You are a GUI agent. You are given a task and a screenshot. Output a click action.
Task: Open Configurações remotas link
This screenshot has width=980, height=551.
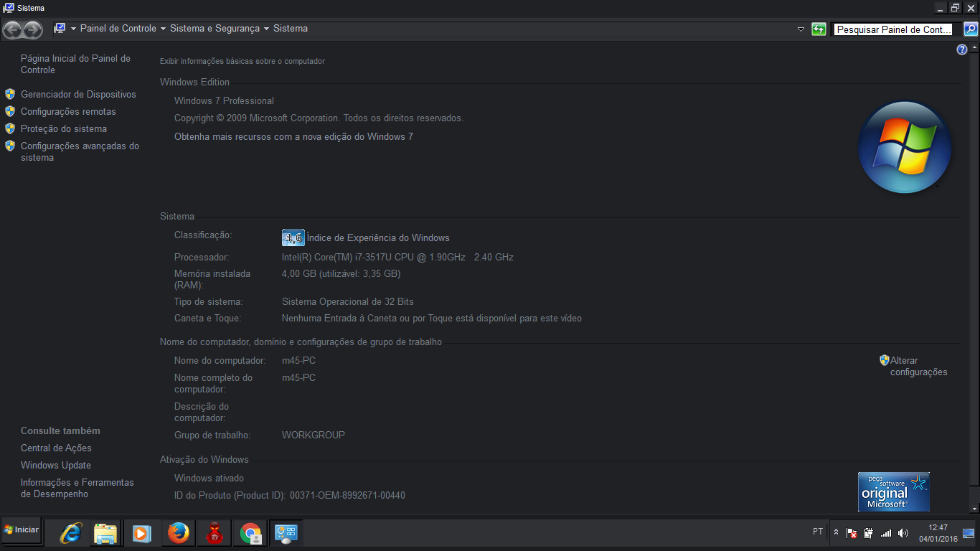pyautogui.click(x=68, y=111)
